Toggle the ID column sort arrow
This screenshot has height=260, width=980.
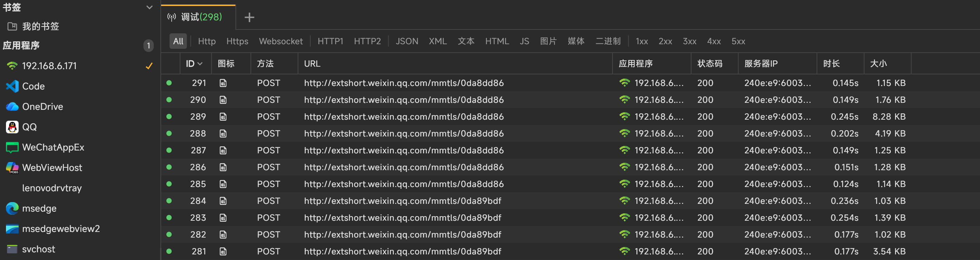point(200,64)
